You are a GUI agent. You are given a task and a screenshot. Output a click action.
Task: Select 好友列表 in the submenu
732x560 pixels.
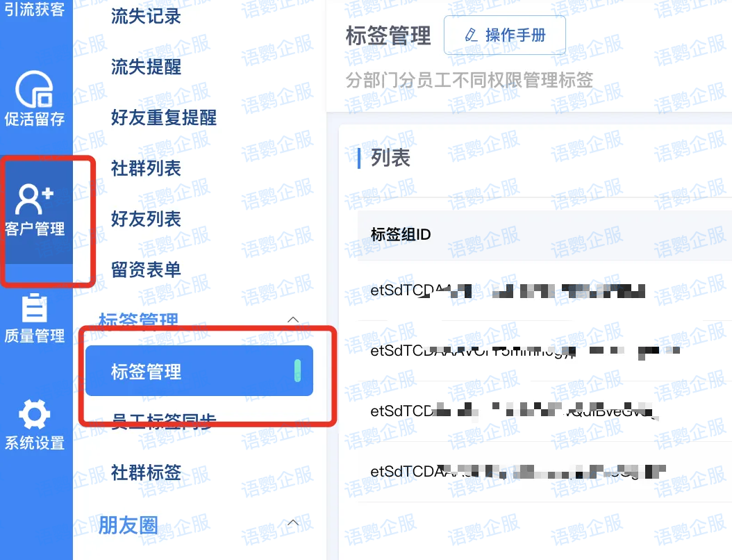click(x=146, y=219)
